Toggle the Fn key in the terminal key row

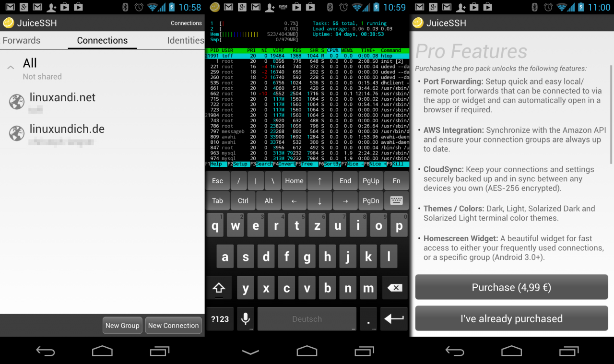396,181
